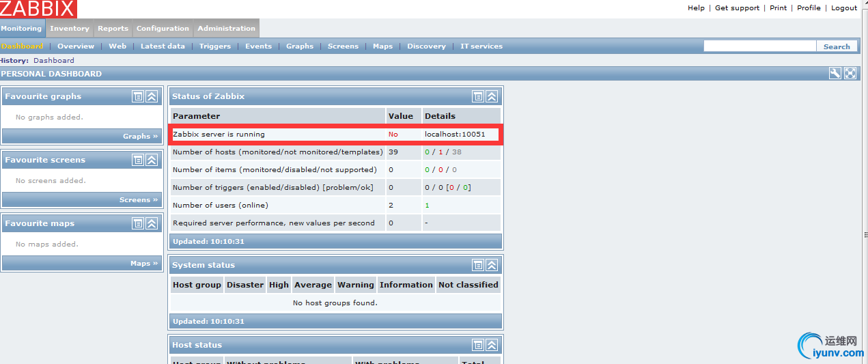
Task: Go to the Administration tab
Action: pyautogui.click(x=226, y=28)
